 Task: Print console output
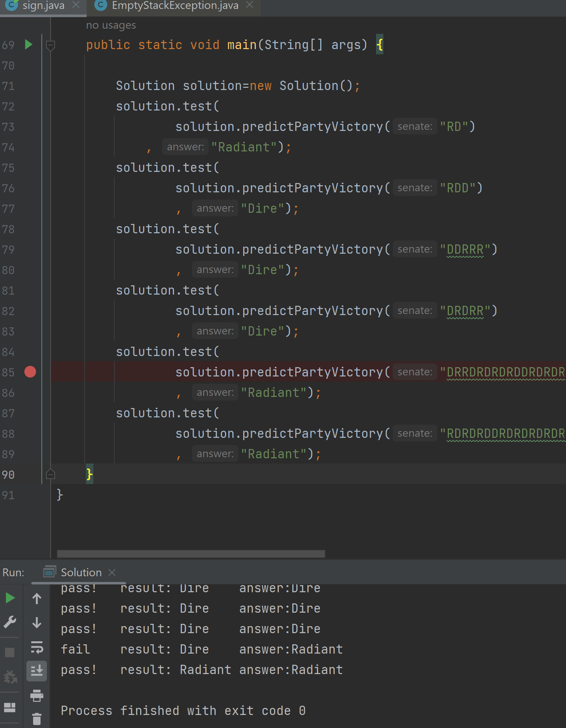coord(36,695)
